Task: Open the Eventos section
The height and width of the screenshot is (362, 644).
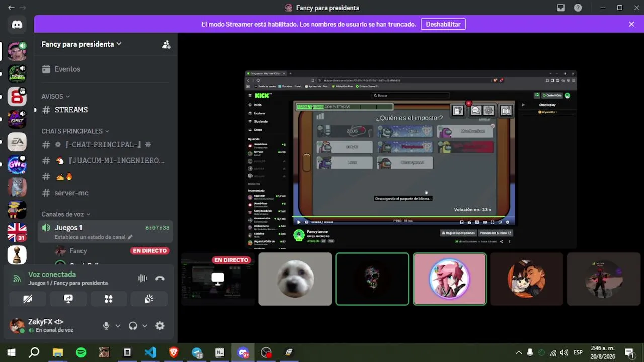Action: pyautogui.click(x=67, y=69)
